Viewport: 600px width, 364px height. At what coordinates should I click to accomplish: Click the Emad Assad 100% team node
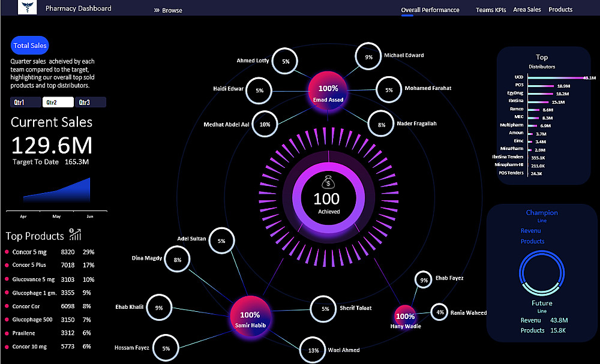pyautogui.click(x=328, y=91)
